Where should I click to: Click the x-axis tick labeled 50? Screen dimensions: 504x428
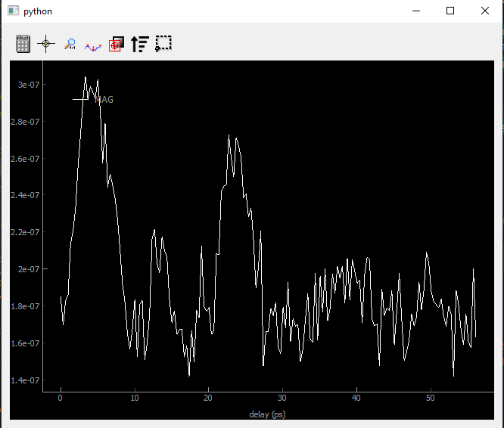click(431, 399)
